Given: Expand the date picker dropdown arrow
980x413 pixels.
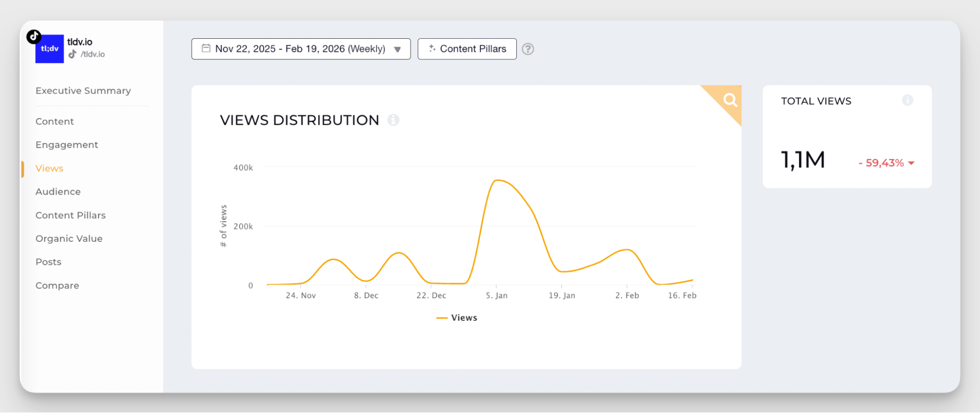Looking at the screenshot, I should coord(398,50).
